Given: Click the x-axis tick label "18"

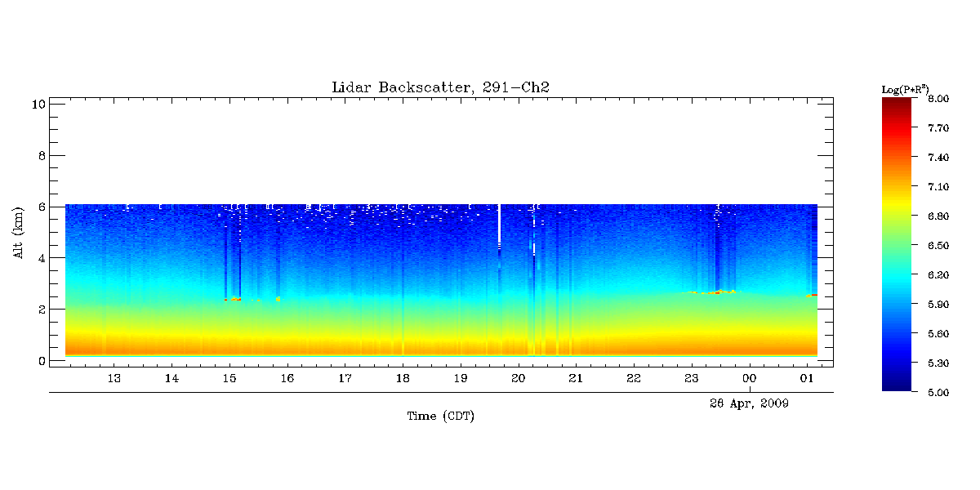Looking at the screenshot, I should (403, 378).
